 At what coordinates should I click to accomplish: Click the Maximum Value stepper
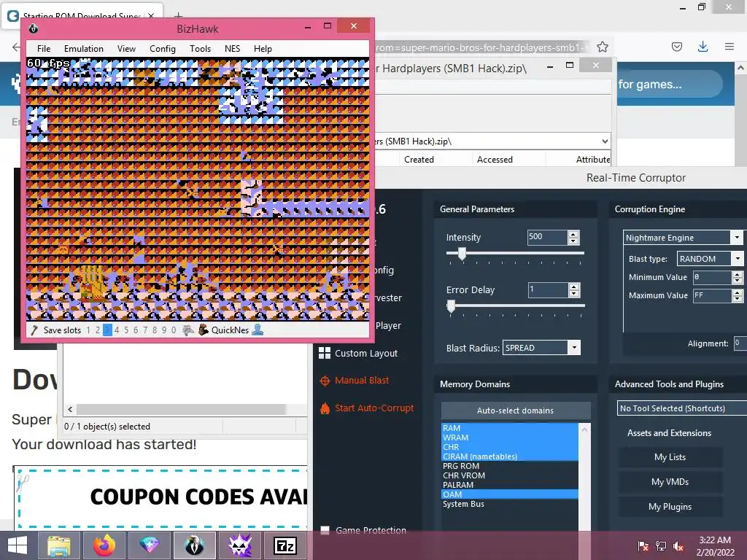pyautogui.click(x=738, y=296)
